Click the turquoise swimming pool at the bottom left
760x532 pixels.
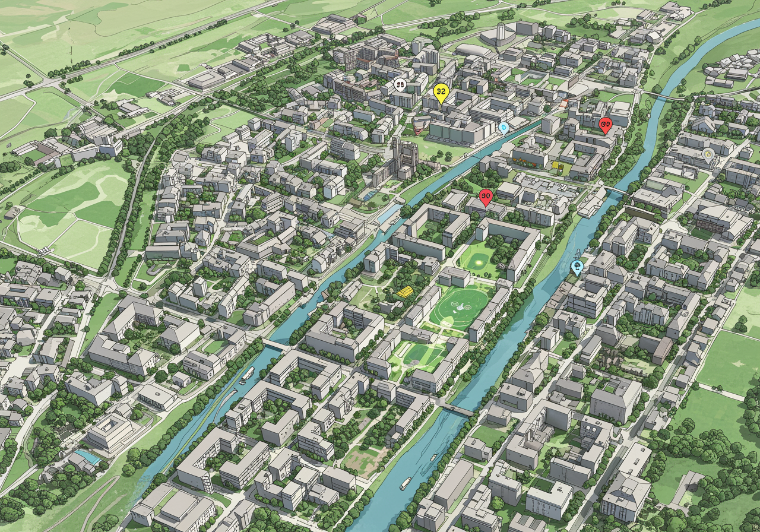pos(88,457)
